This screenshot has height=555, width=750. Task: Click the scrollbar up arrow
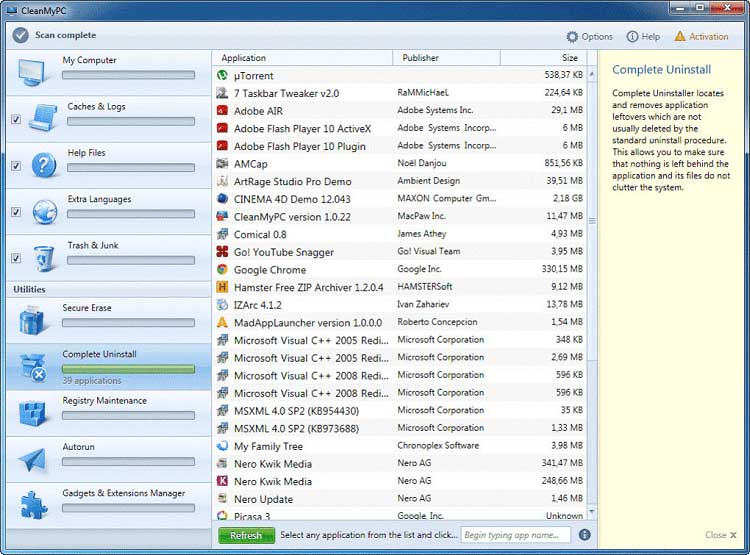(592, 75)
